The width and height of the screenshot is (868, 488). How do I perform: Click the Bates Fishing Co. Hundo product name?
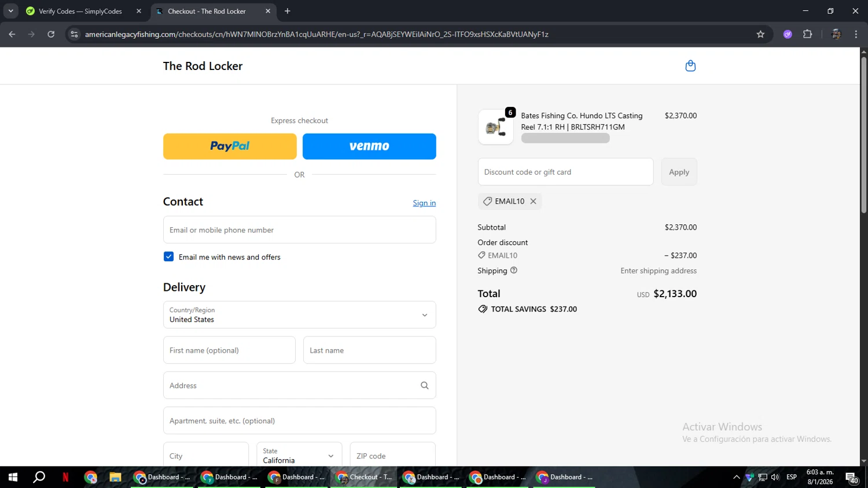point(582,121)
